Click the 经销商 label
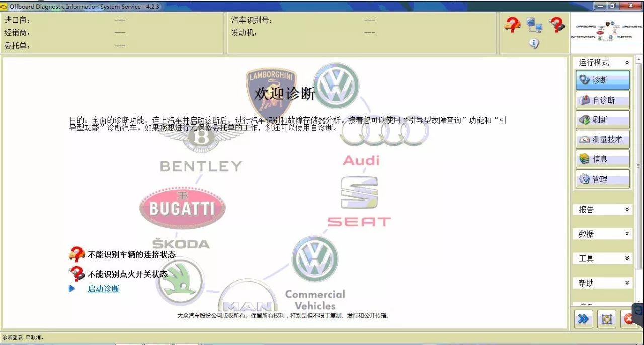The image size is (644, 345). [x=17, y=33]
